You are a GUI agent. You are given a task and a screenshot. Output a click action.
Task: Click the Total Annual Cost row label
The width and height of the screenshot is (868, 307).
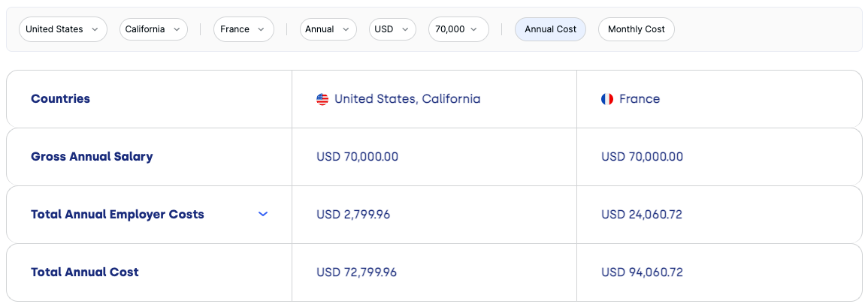85,272
